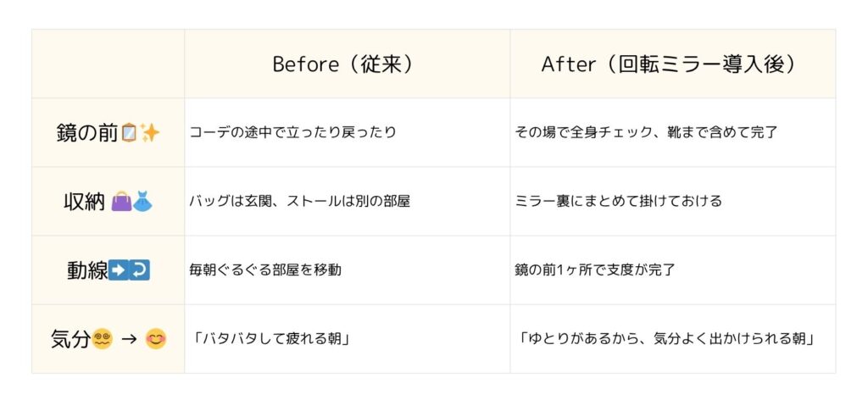Viewport: 868px width, 406px height.
Task: Click the smiling blush face emoji
Action: pos(156,339)
